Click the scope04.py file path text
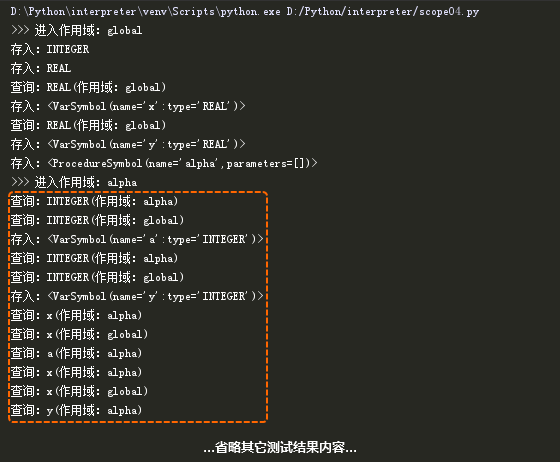Viewport: 560px width, 462px height. pos(382,12)
